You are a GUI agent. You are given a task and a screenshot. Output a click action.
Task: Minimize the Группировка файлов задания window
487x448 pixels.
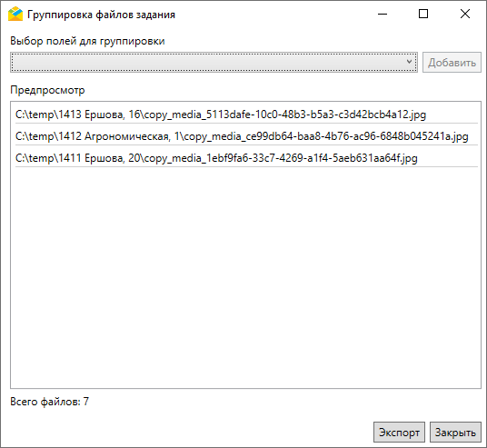pyautogui.click(x=383, y=14)
